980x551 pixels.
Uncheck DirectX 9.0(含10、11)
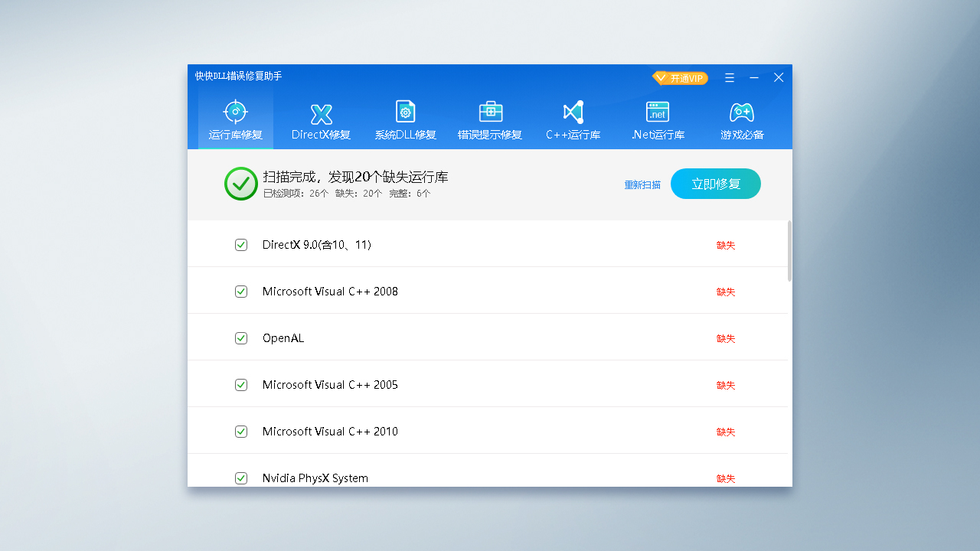241,244
